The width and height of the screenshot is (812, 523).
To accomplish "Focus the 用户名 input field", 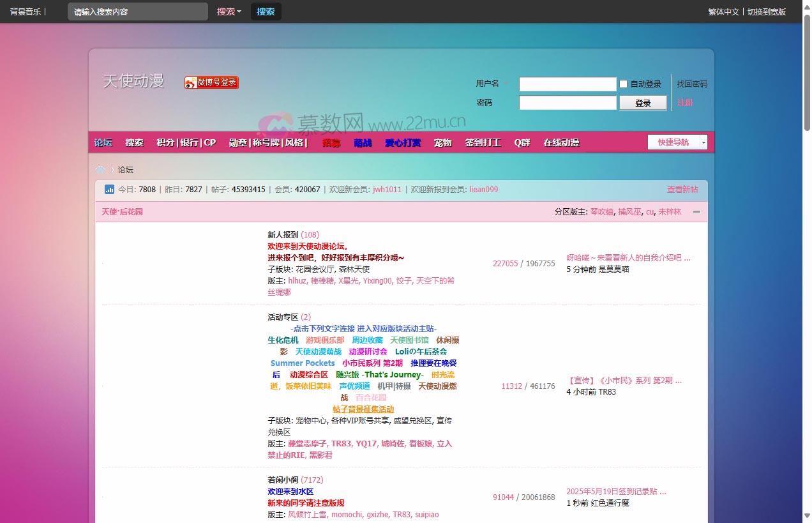I will pyautogui.click(x=568, y=84).
